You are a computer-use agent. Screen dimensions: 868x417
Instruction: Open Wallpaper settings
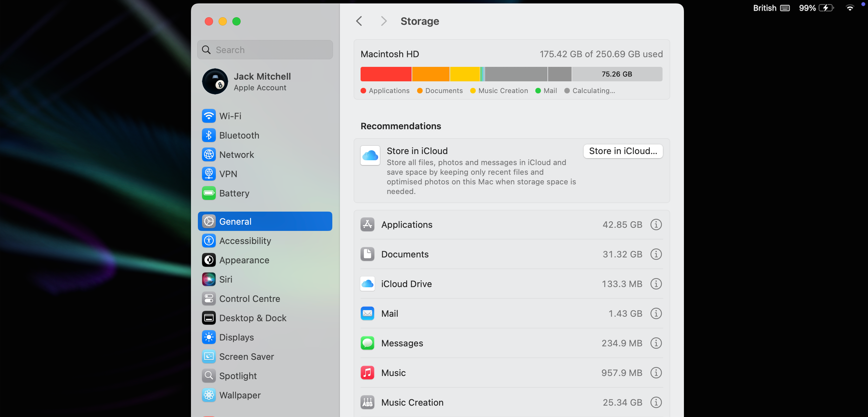click(265, 395)
